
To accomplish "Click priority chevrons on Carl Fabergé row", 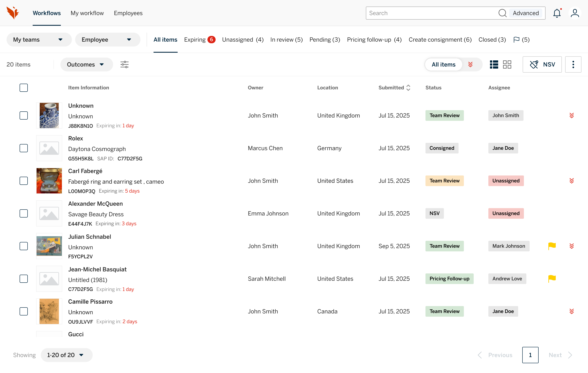I will click(x=572, y=181).
